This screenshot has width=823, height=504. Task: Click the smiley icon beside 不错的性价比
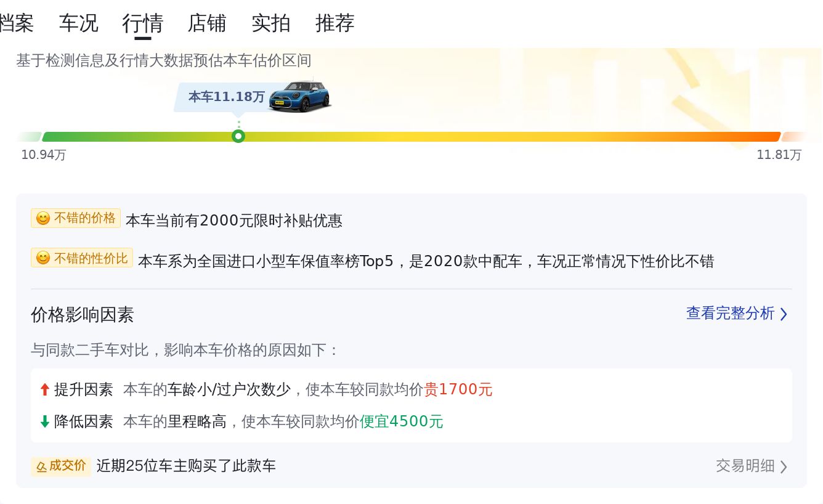(x=43, y=258)
